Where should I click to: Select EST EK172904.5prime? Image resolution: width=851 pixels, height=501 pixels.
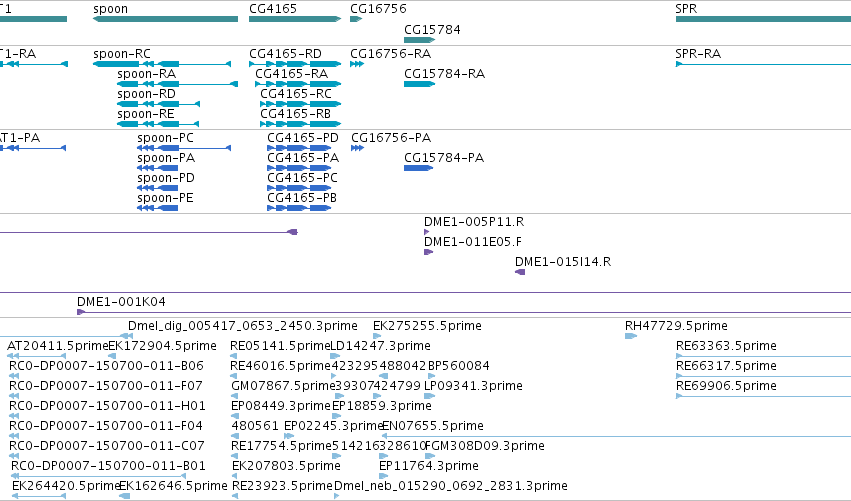pos(163,346)
